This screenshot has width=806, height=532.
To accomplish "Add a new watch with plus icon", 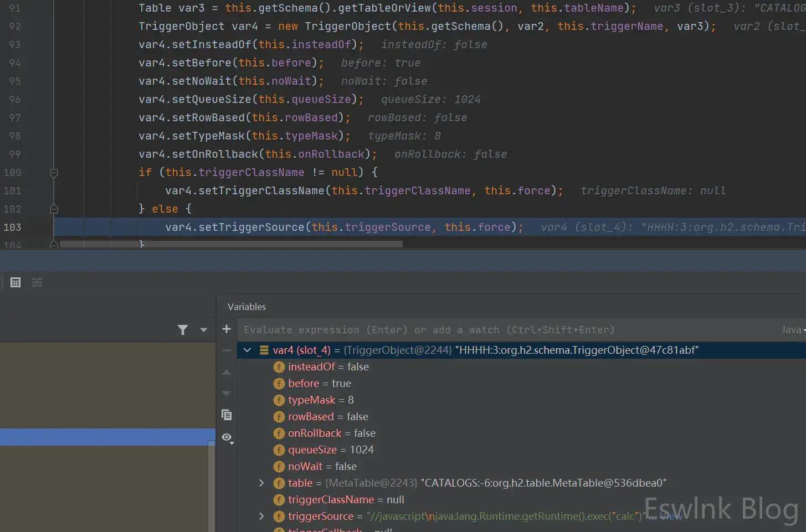I will point(227,329).
